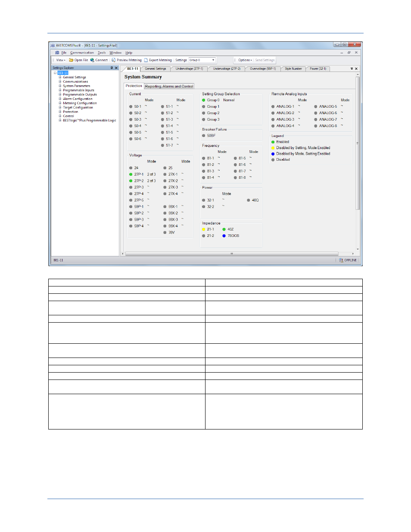
Task: Click the Group 1 status indicator
Action: (204, 106)
